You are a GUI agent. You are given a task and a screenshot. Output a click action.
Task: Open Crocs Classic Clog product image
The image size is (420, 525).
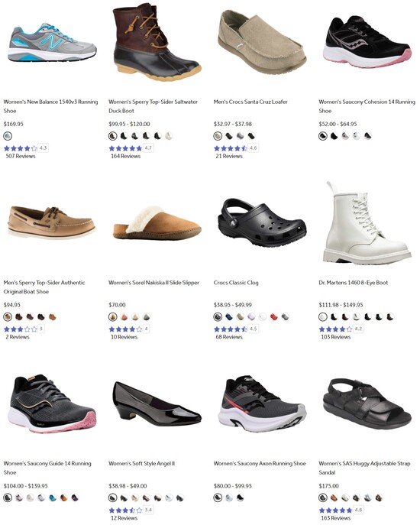pos(262,222)
